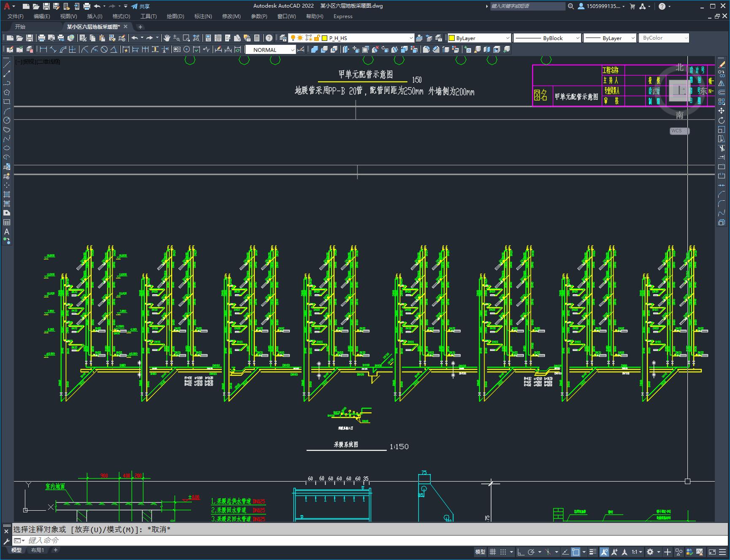The image size is (730, 560).
Task: Select the Line draw tool
Action: (x=7, y=65)
